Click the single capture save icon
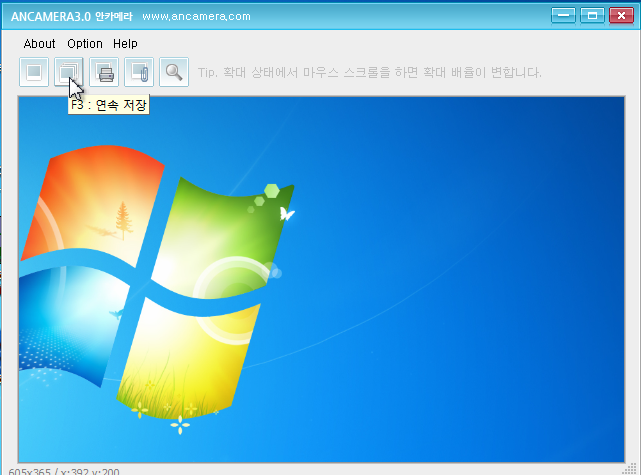The image size is (641, 475). point(34,72)
